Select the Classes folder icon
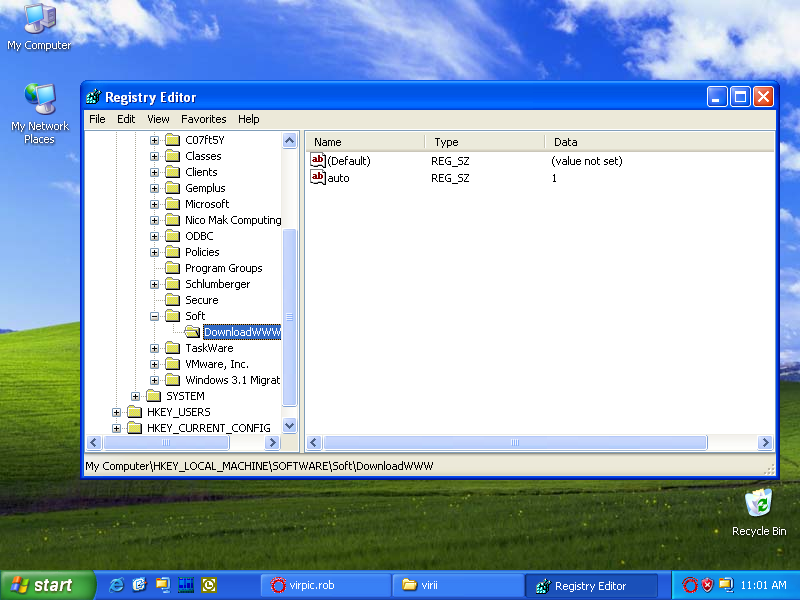The image size is (800, 600). tap(173, 156)
